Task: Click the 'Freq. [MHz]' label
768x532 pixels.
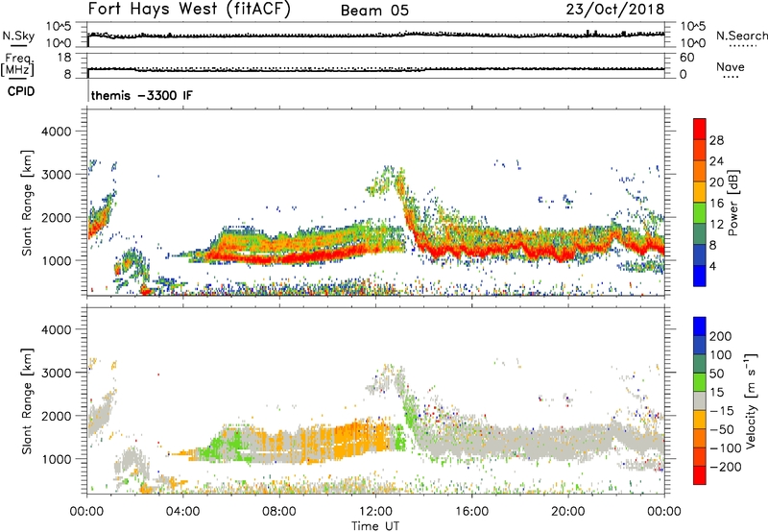Action: click(17, 65)
